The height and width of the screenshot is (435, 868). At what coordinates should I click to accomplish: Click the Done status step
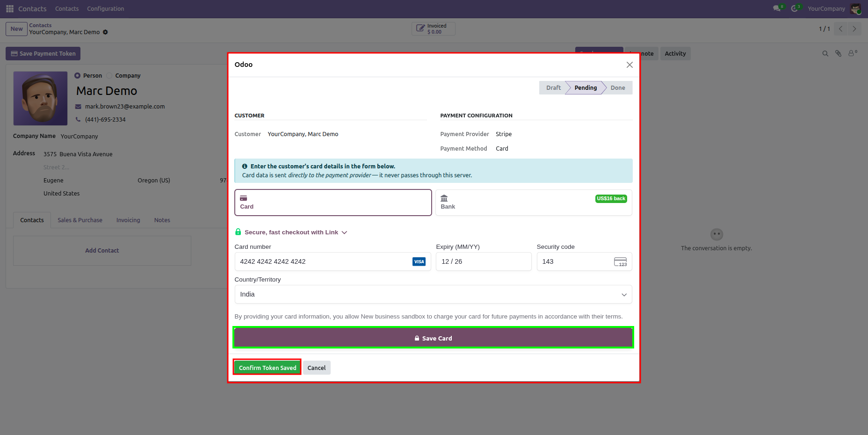(x=618, y=88)
